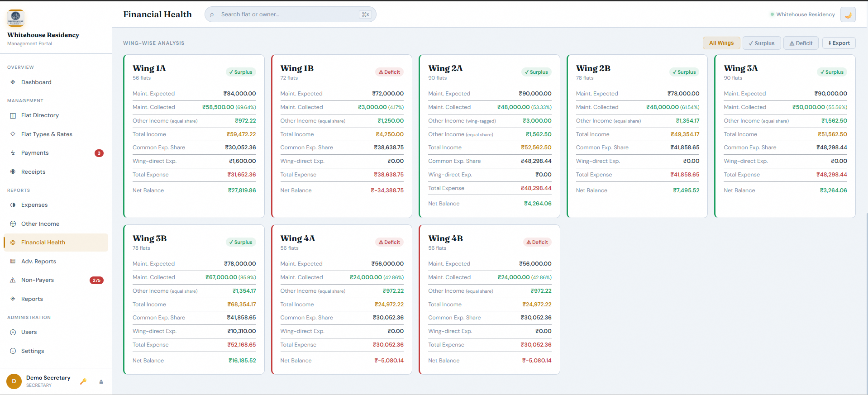Click the Non-Payers warning triangle icon
The width and height of the screenshot is (868, 395).
tap(13, 280)
